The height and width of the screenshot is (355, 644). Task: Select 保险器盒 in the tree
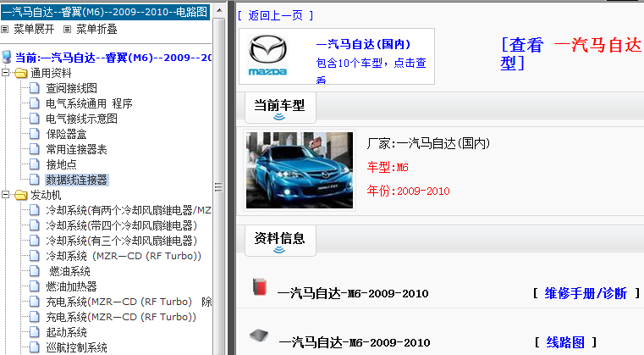pos(66,134)
